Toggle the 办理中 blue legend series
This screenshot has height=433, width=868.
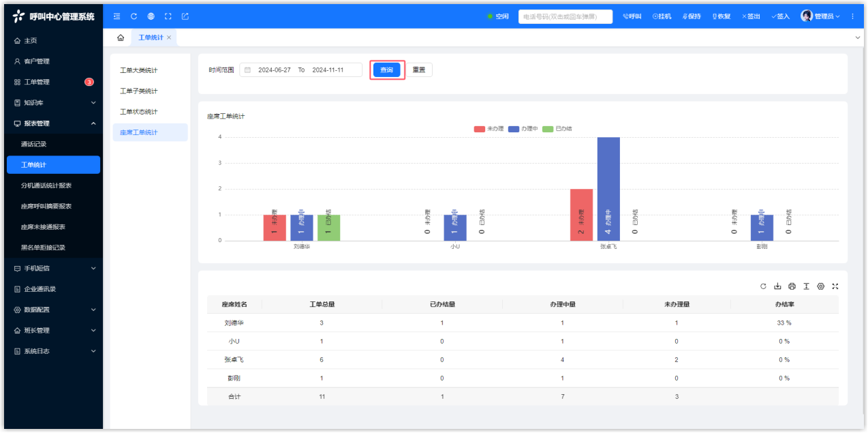(x=523, y=129)
